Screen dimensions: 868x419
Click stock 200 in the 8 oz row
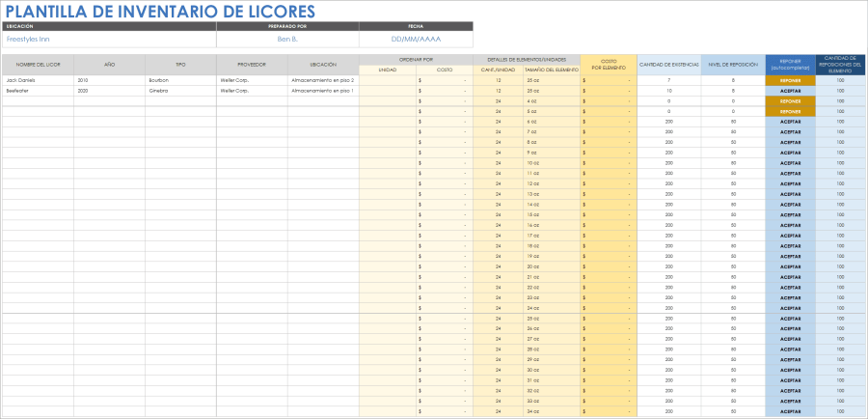point(669,143)
